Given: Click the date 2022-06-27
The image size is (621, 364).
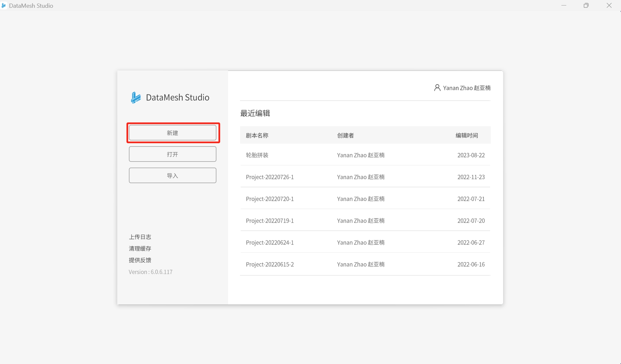Looking at the screenshot, I should (x=471, y=242).
